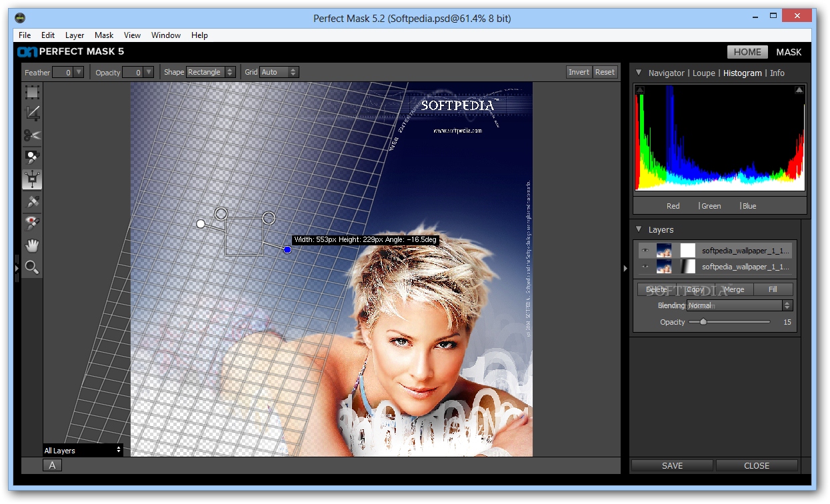Screen dimensions: 830x504
Task: Click the shadow clipping indicator in histogram
Action: click(x=640, y=90)
